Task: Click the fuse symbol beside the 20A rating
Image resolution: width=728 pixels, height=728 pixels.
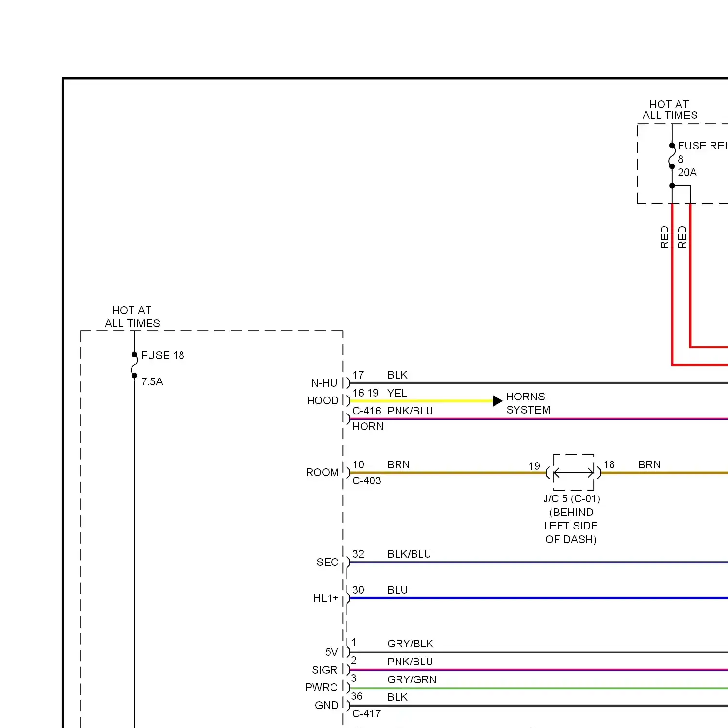Action: coord(672,156)
